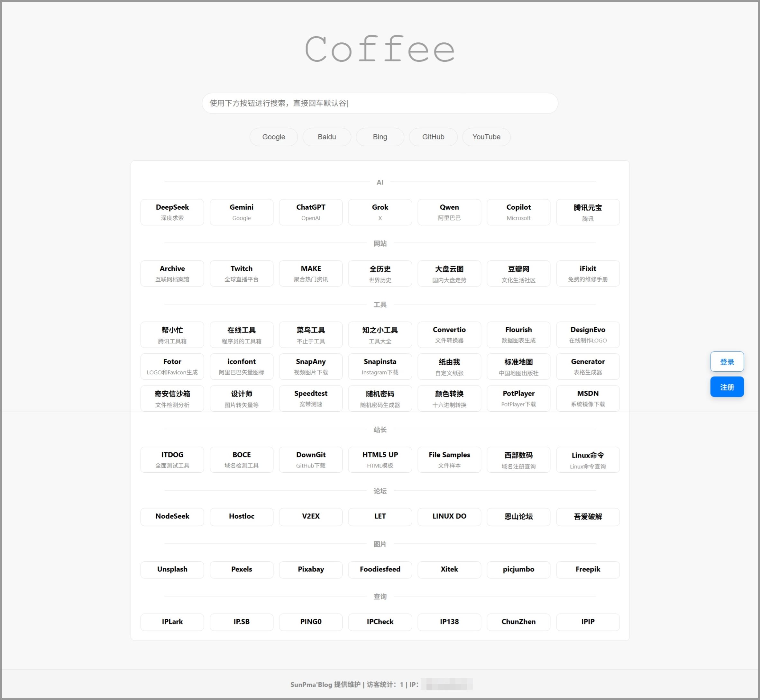Open the iFixit repair manual card
The height and width of the screenshot is (700, 760).
tap(588, 274)
